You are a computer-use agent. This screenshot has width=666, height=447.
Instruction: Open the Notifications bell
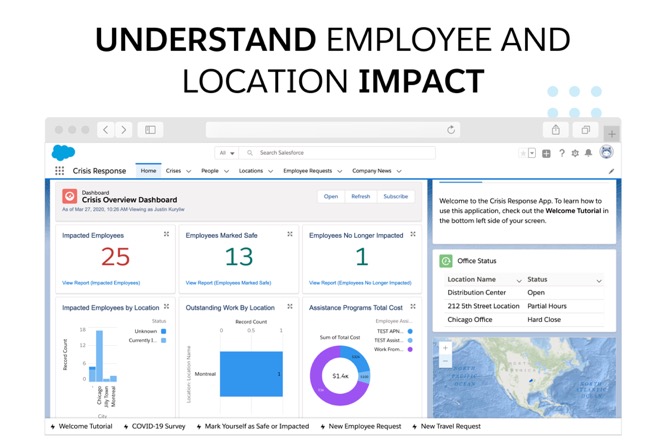(588, 153)
